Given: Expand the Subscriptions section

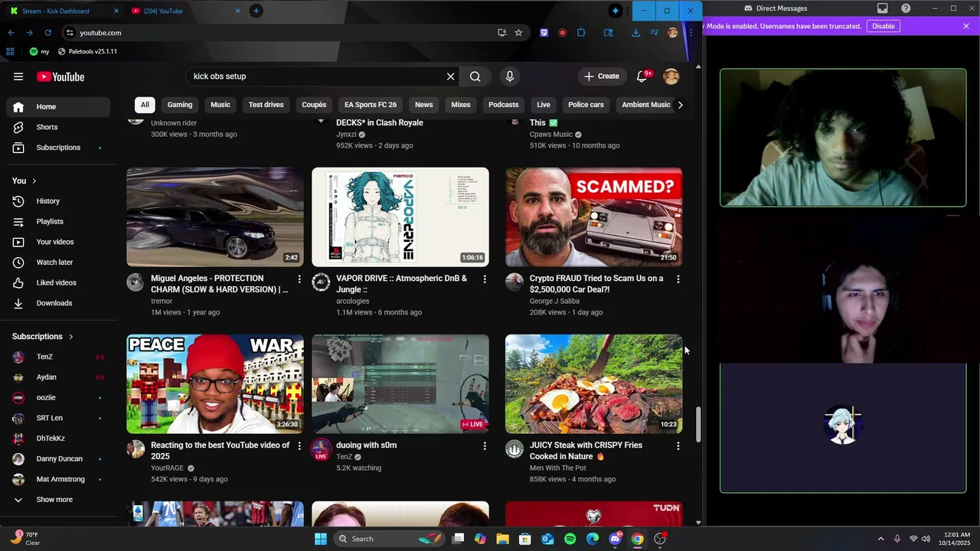Looking at the screenshot, I should (x=43, y=337).
